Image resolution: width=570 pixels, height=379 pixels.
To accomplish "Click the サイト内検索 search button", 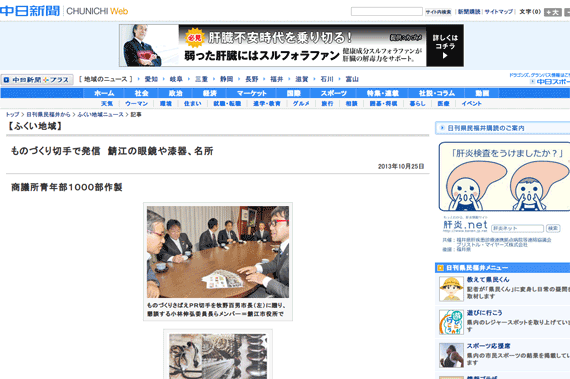I will tap(438, 12).
